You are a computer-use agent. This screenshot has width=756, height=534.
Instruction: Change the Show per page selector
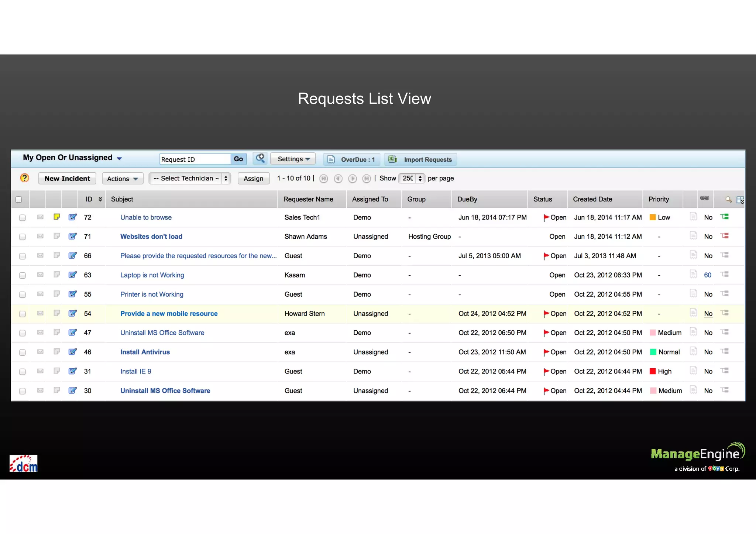point(412,179)
